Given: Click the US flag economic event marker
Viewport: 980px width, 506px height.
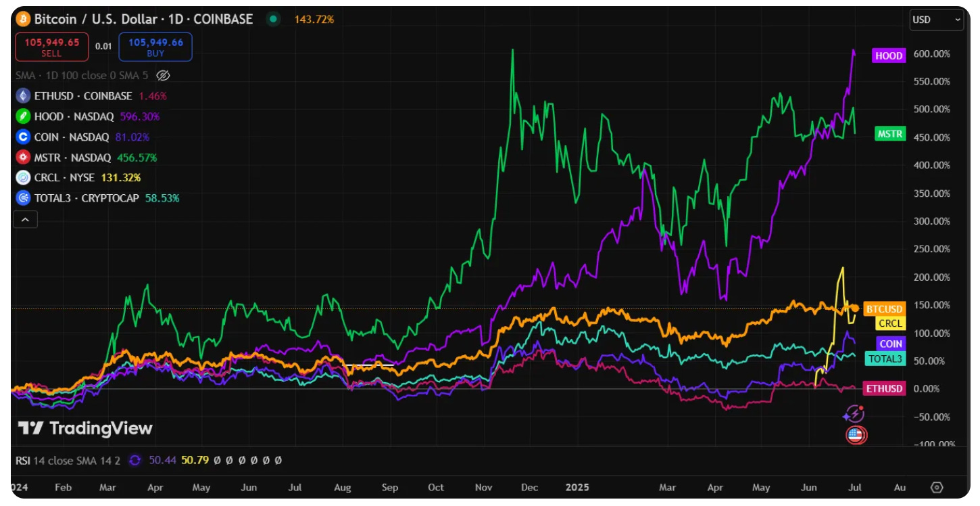Looking at the screenshot, I should coord(856,435).
